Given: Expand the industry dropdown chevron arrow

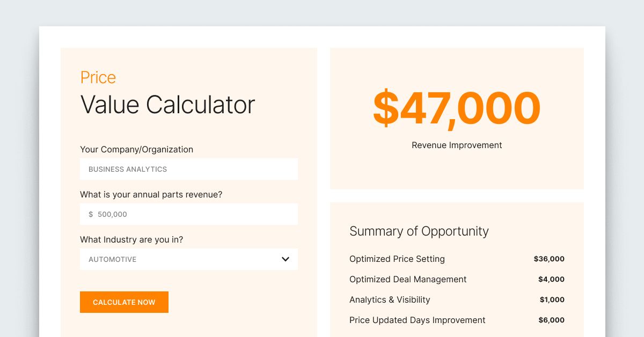Looking at the screenshot, I should (286, 259).
